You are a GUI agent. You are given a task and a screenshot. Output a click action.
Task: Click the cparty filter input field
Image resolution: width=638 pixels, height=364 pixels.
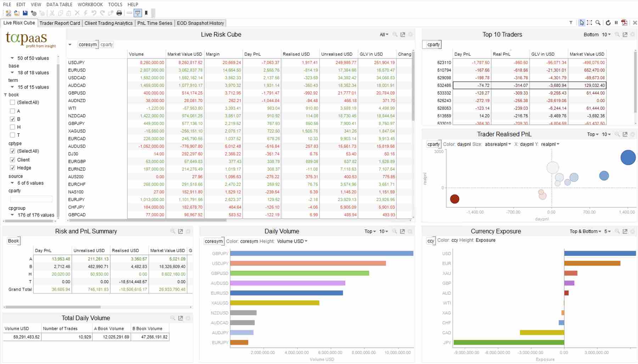coord(31,199)
